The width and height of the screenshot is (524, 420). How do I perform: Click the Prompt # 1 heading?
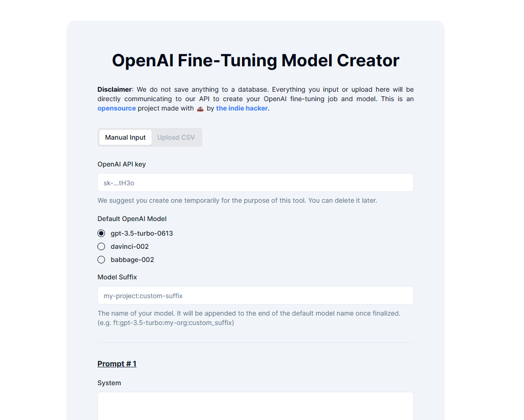[117, 364]
